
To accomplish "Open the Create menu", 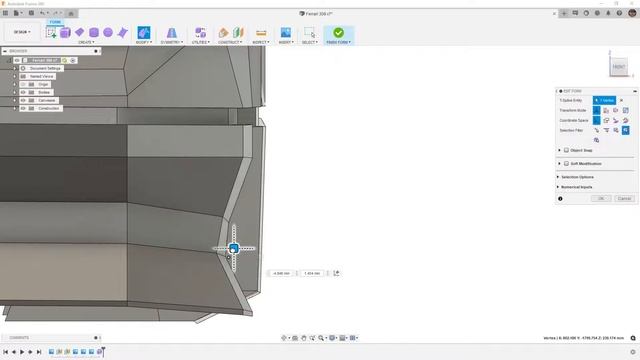I will pyautogui.click(x=86, y=42).
